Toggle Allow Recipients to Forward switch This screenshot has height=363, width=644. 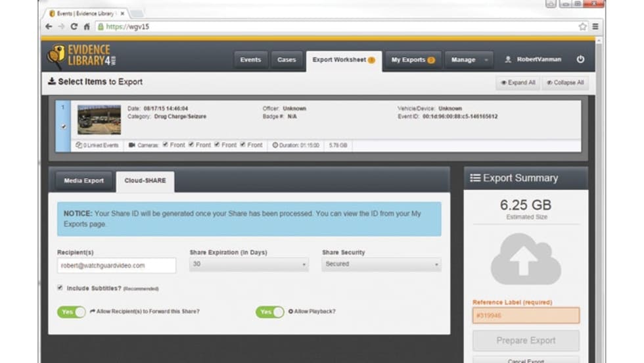click(71, 312)
